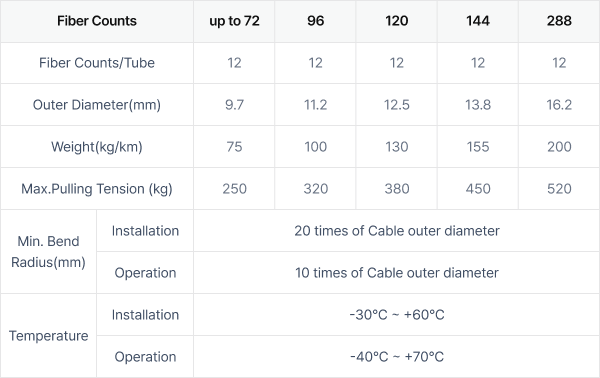Click '10 times of Cable outer diameter'
The width and height of the screenshot is (600, 378).
tap(397, 273)
